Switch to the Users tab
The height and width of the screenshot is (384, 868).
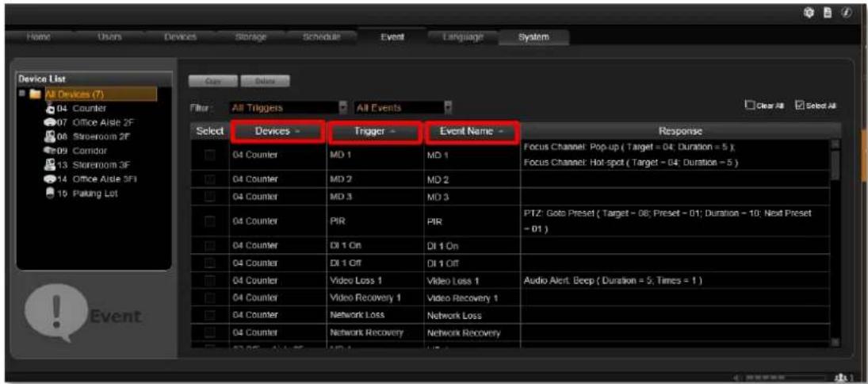(x=110, y=36)
